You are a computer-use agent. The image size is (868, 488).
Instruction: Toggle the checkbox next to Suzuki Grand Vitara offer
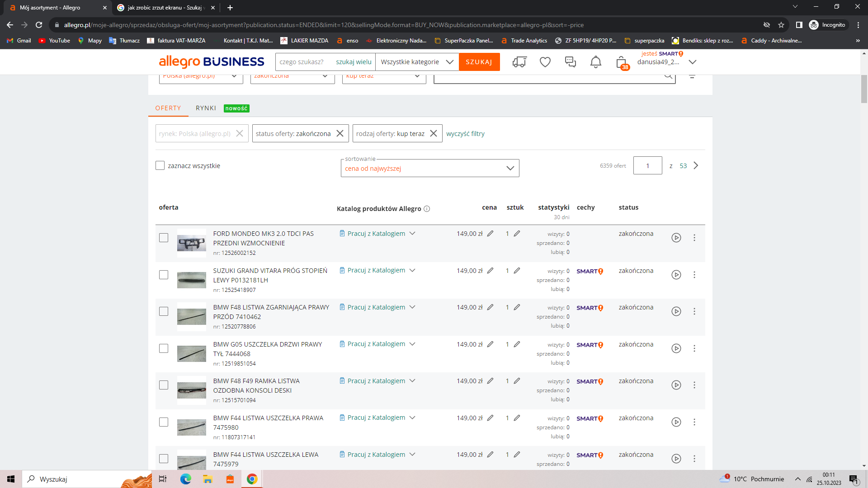(164, 275)
